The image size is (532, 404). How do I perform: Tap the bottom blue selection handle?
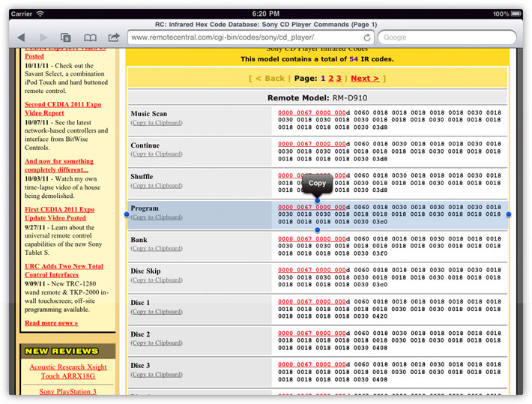click(x=317, y=230)
